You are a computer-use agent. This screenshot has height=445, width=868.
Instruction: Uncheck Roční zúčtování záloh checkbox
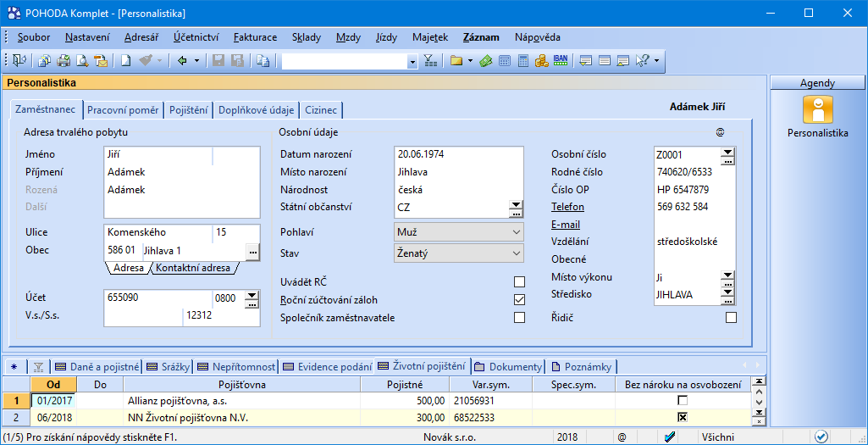(x=519, y=300)
